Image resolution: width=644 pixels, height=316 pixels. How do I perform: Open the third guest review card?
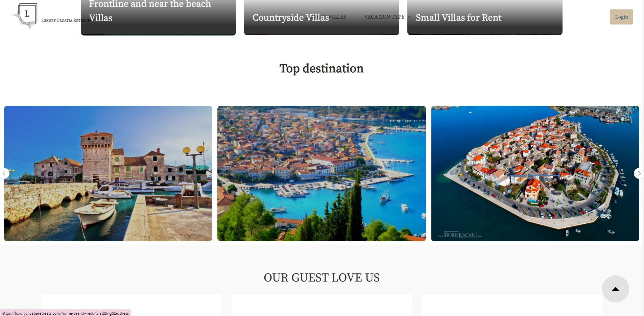(x=512, y=305)
